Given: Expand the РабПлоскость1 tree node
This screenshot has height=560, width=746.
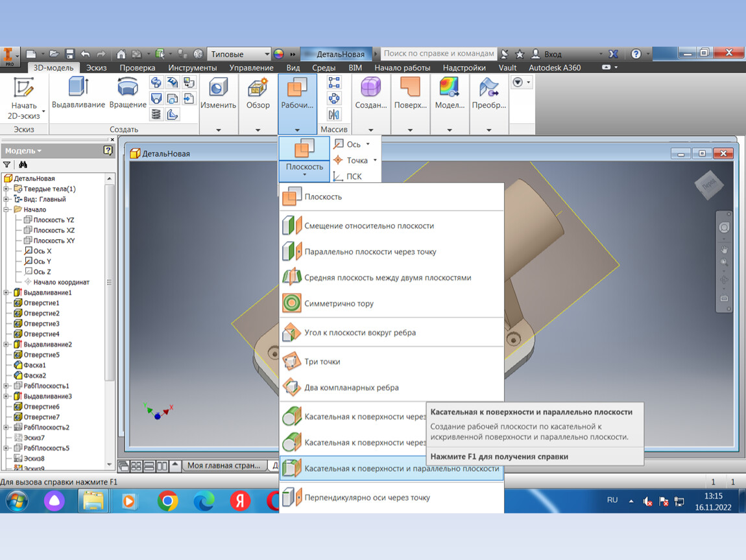Looking at the screenshot, I should pyautogui.click(x=6, y=386).
